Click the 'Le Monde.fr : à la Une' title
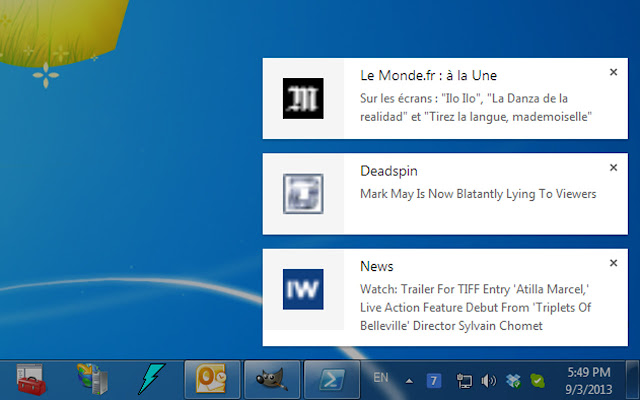Screen dimensions: 640x400 click(x=428, y=76)
